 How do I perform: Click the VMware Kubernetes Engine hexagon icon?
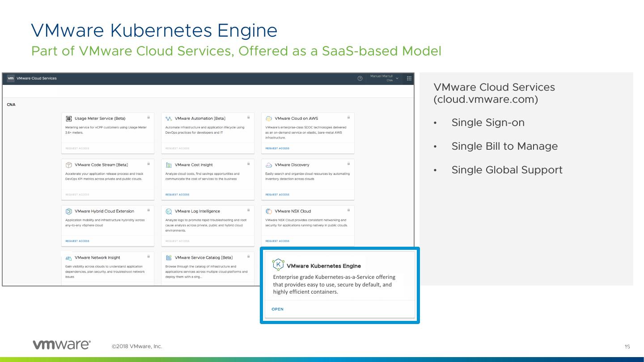click(278, 265)
